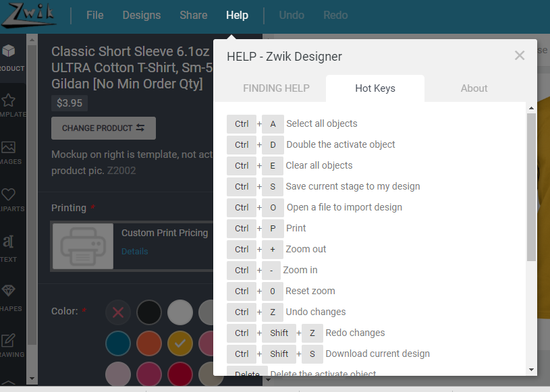The image size is (550, 392).
Task: Click the left panel scroll down arrow
Action: pyautogui.click(x=32, y=379)
